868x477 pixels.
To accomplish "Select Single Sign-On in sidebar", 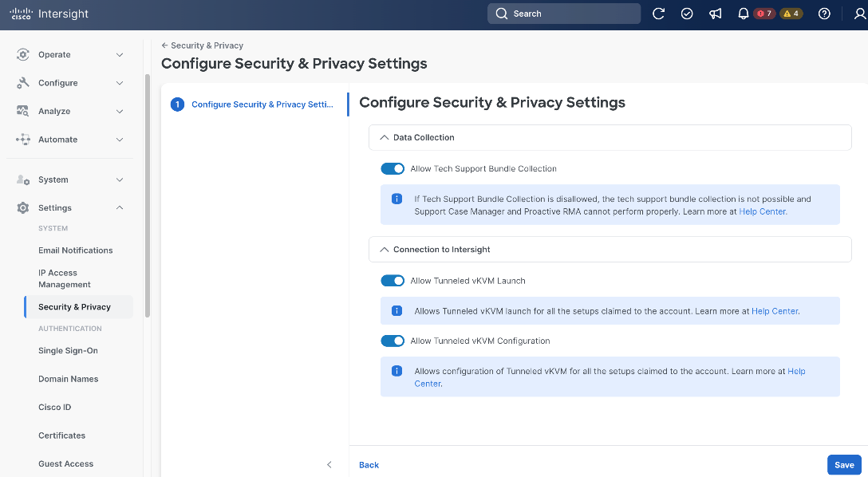I will [68, 351].
